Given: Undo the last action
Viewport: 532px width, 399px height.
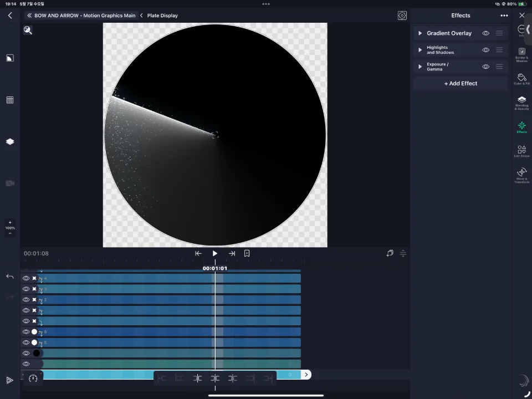Looking at the screenshot, I should coord(10,277).
